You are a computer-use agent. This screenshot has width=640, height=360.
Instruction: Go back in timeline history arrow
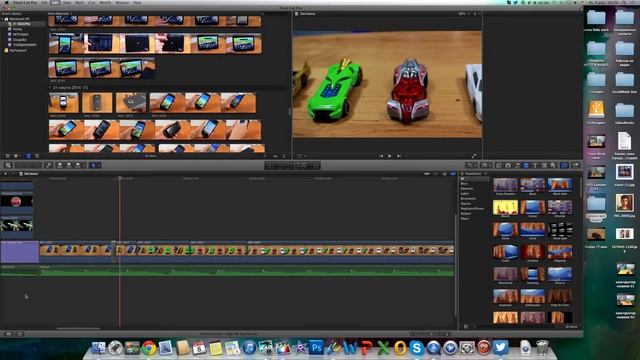5,174
